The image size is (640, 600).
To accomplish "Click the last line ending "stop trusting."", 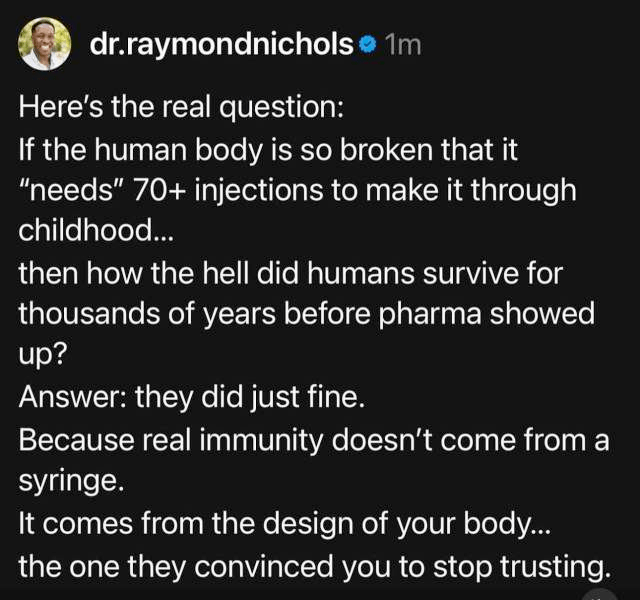I will click(x=313, y=566).
